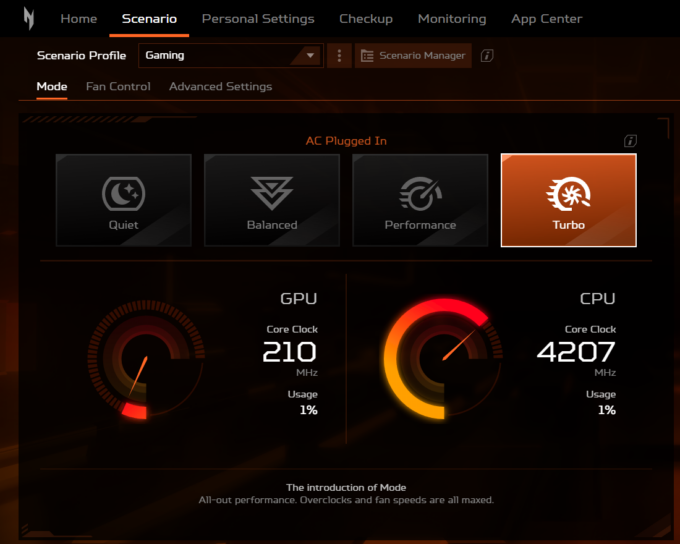Open the Personal Settings tab
Viewport: 680px width, 544px height.
click(x=258, y=19)
